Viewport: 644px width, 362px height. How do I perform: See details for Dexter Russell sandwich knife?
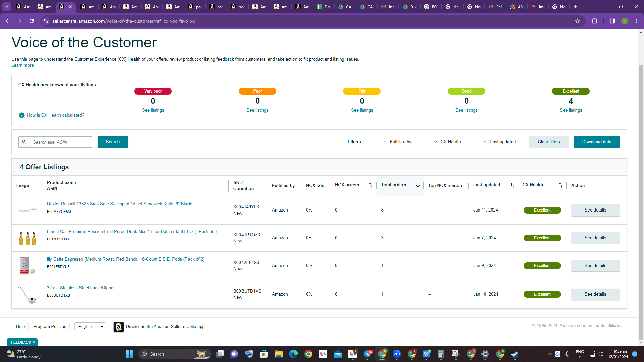click(x=595, y=210)
